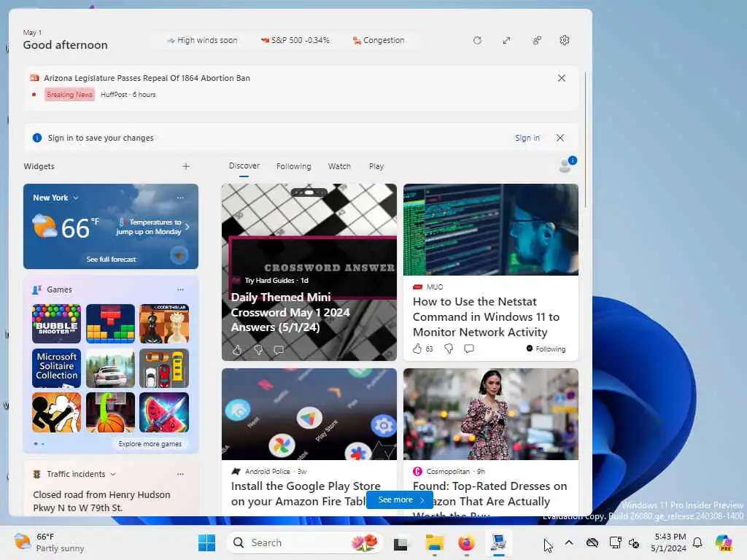Like the Daily Themed Mini Crossword article
Image resolution: width=747 pixels, height=560 pixels.
pyautogui.click(x=237, y=351)
